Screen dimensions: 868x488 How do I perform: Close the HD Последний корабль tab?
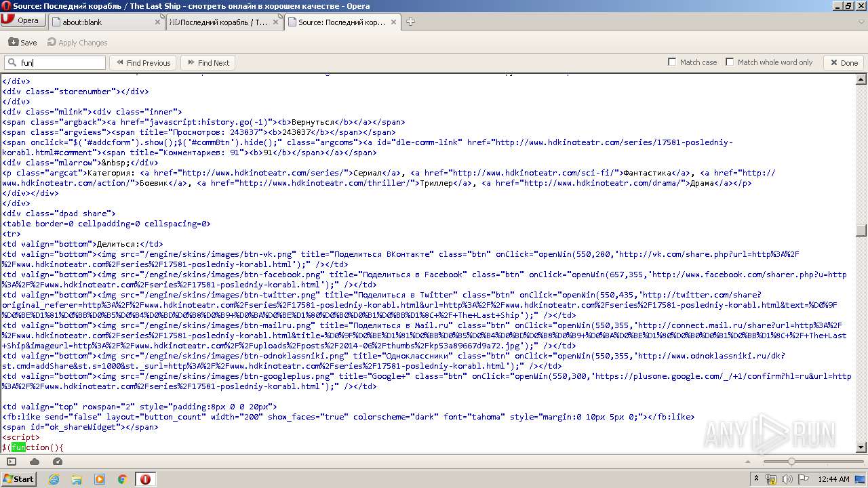[x=275, y=22]
